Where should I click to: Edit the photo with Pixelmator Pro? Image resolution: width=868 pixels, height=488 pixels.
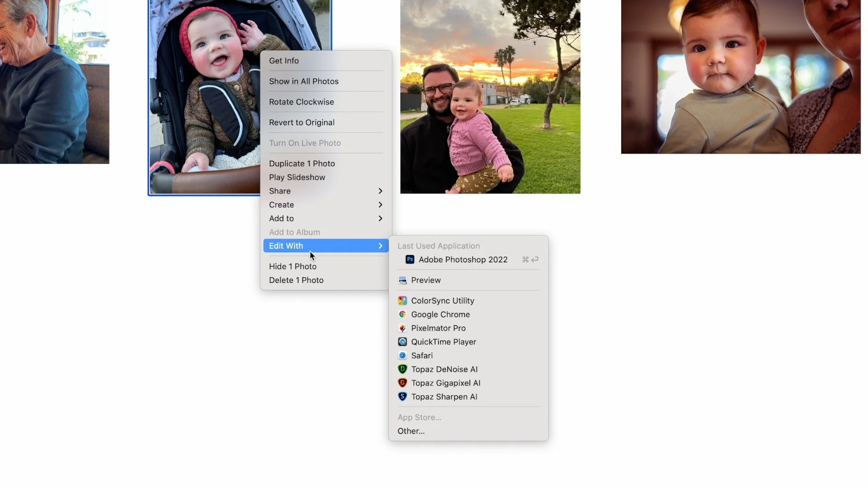[x=438, y=328]
